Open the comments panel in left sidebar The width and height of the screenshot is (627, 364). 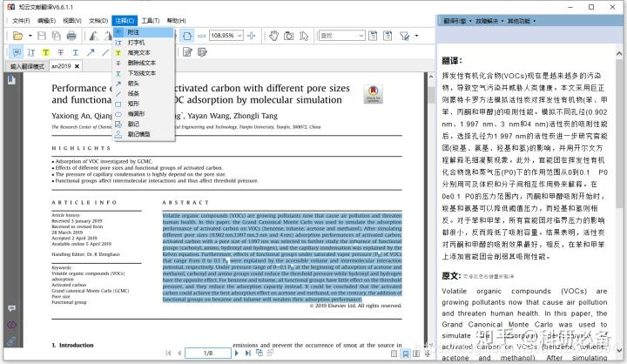[x=11, y=308]
